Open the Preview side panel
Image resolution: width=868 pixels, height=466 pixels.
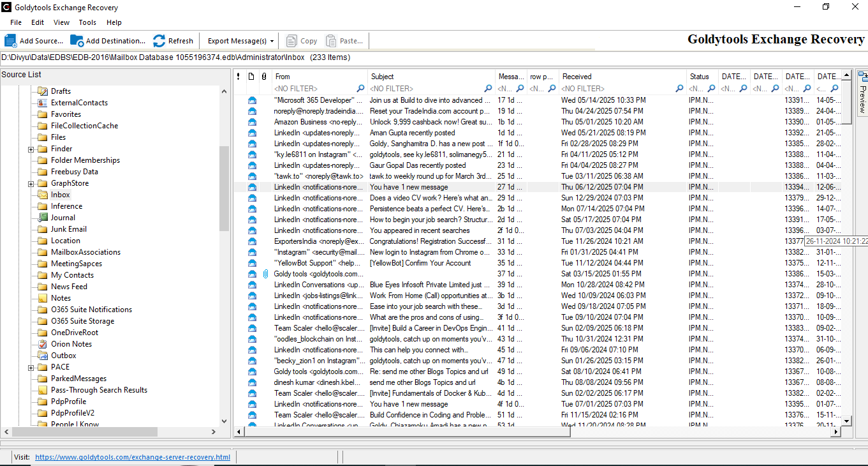pyautogui.click(x=862, y=93)
